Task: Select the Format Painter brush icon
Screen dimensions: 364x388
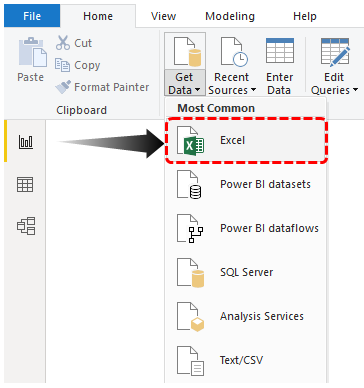Action: (63, 87)
